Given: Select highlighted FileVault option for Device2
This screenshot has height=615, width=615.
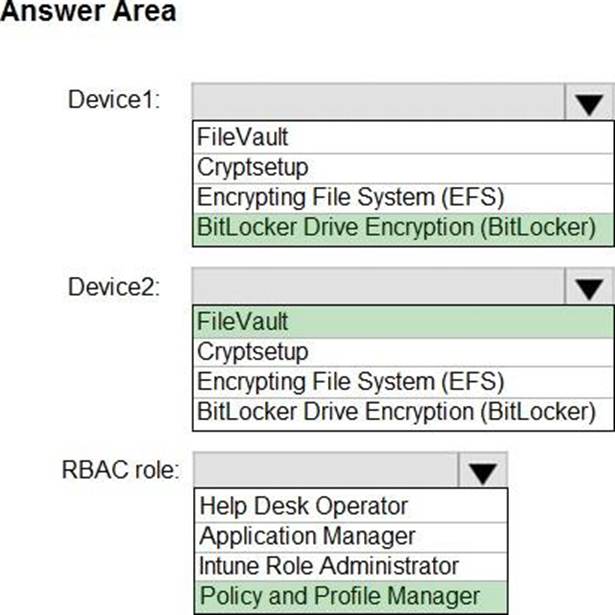Looking at the screenshot, I should (x=403, y=322).
